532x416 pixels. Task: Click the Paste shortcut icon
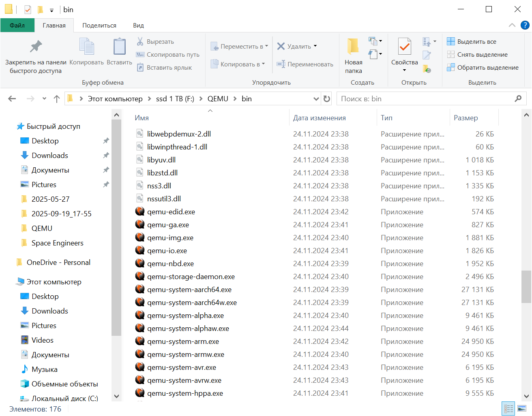(140, 67)
